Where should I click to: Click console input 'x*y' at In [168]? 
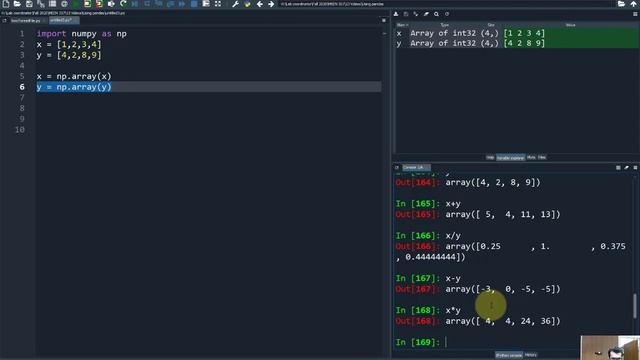pos(453,310)
